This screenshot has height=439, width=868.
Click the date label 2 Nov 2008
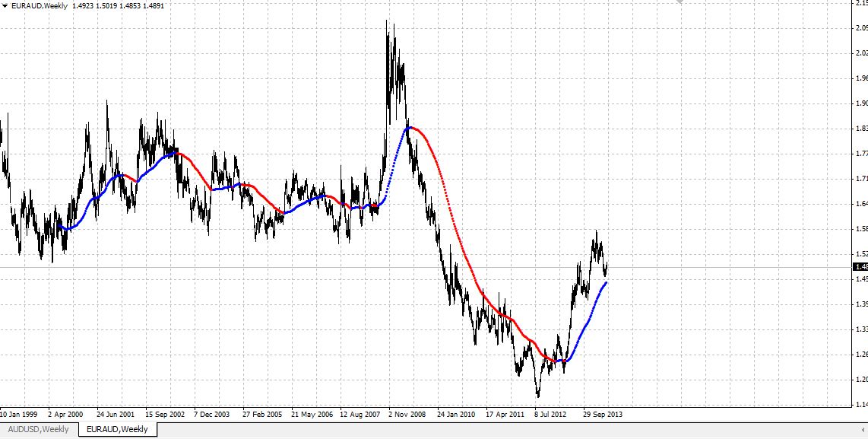408,413
